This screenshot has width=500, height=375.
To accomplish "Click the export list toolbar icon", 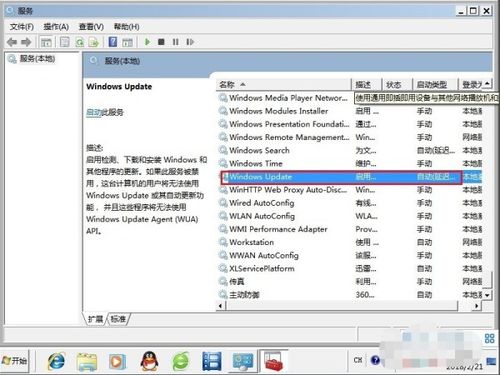I will point(94,42).
